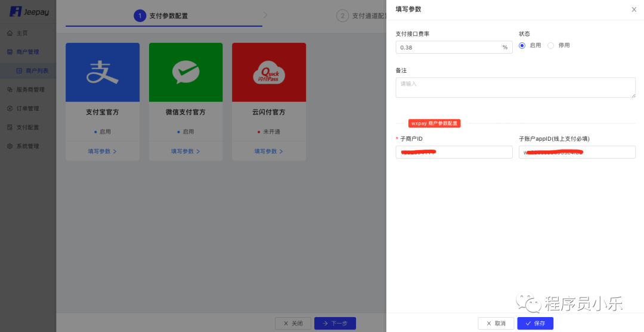Click the 支付配置 icon
Viewport: 644px width, 332px height.
(x=10, y=127)
